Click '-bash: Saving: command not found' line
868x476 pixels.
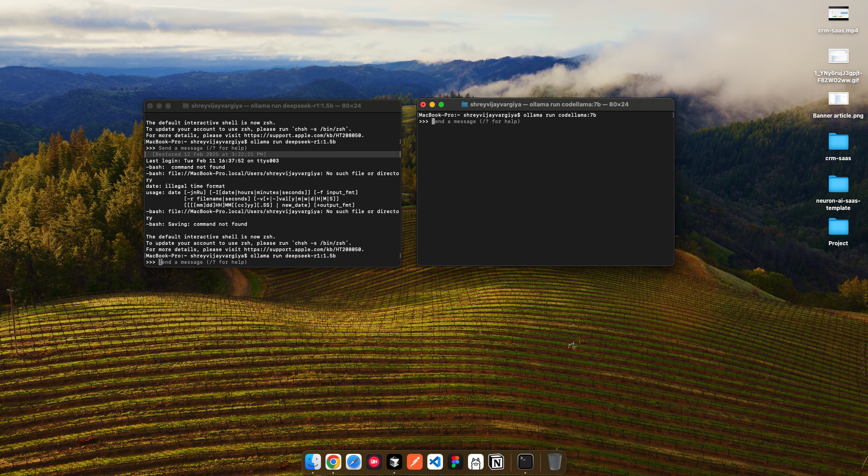click(197, 224)
